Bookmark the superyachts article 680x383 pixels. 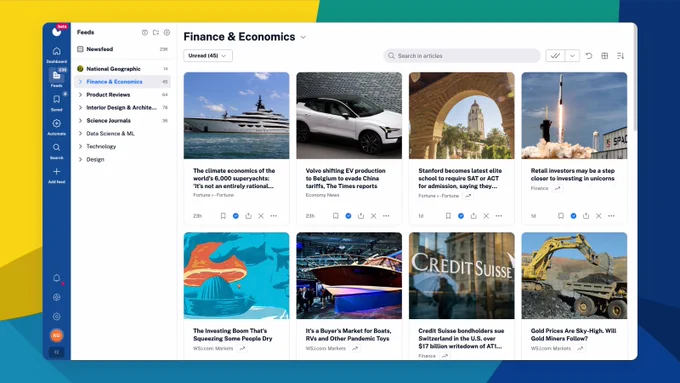pos(223,216)
